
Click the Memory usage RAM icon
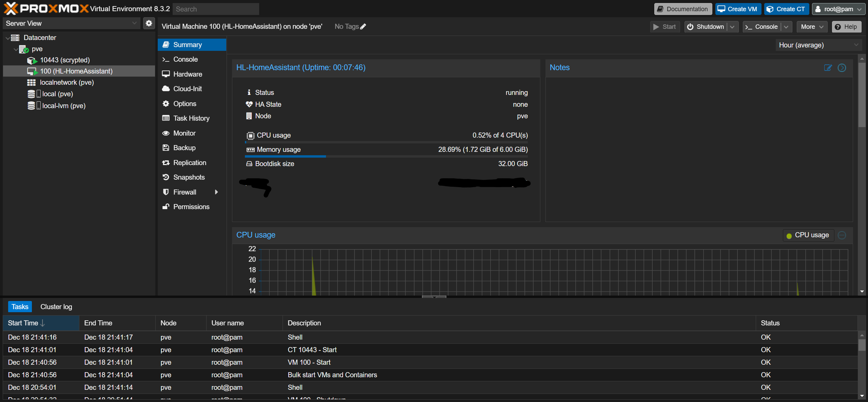click(250, 150)
